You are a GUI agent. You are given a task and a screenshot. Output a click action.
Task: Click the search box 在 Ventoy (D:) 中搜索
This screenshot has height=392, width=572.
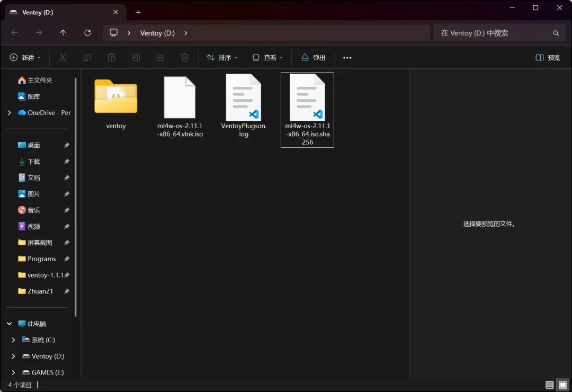[499, 33]
